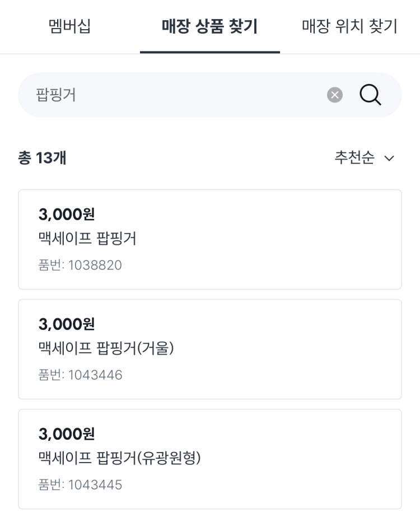
Task: Tap the 맥세이프 팝핑거(유광원형) product name
Action: (x=120, y=458)
